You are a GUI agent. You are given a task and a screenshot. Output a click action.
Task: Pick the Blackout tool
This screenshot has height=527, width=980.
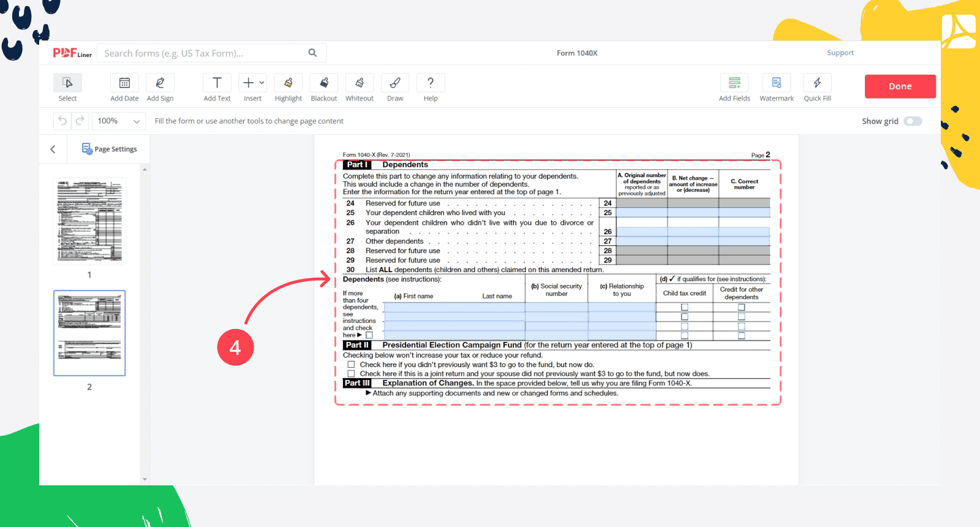point(323,83)
